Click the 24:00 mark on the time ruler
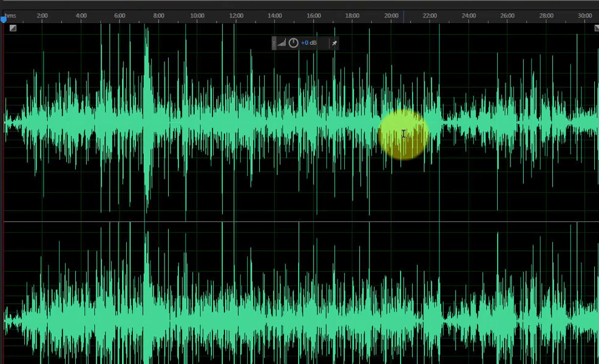Image resolution: width=599 pixels, height=364 pixels. [469, 15]
